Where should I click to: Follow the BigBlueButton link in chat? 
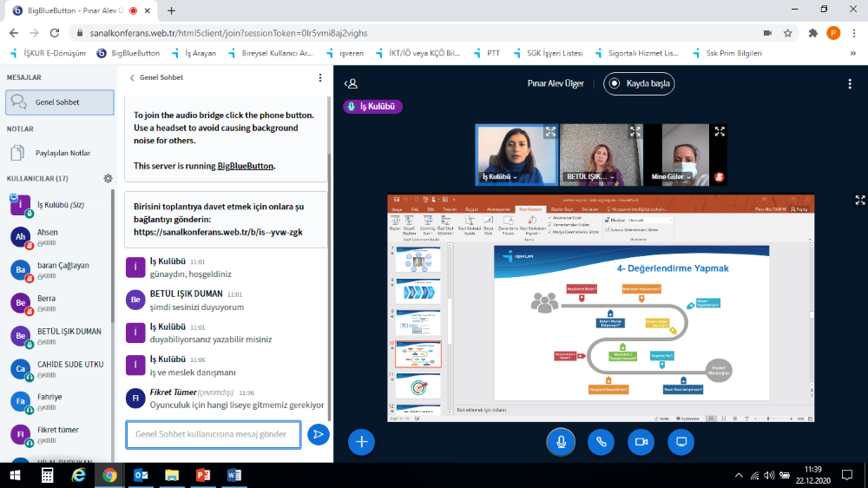(x=245, y=166)
